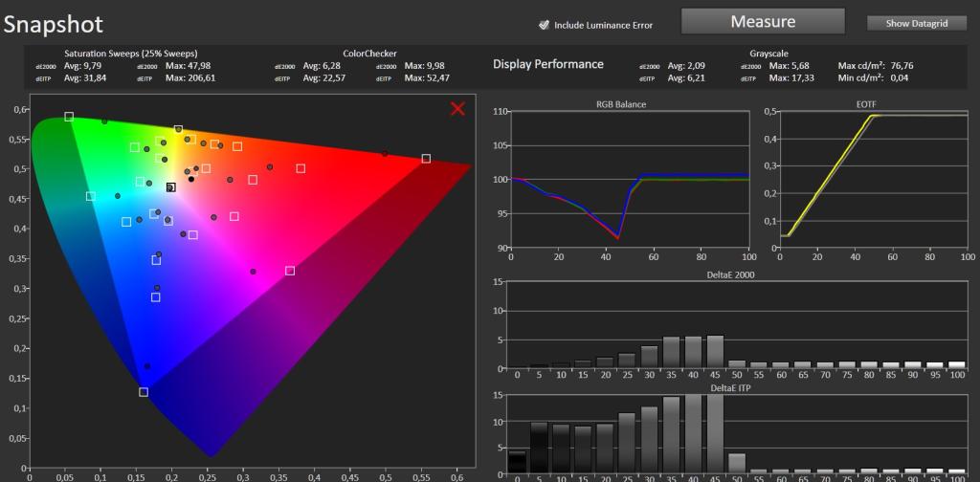
Task: Toggle the Include Luminance Error checkbox
Action: pyautogui.click(x=544, y=25)
